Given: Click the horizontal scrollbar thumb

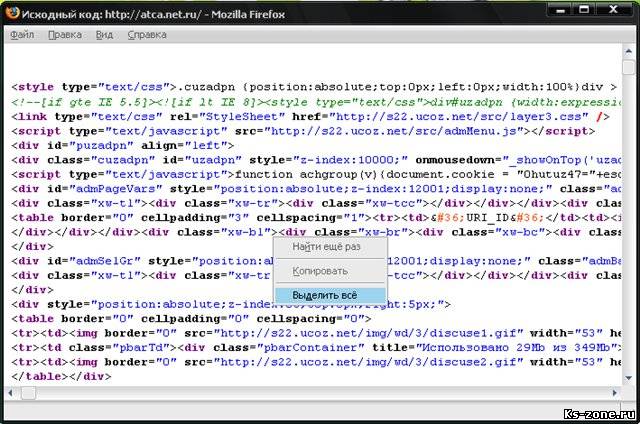Looking at the screenshot, I should [x=28, y=393].
